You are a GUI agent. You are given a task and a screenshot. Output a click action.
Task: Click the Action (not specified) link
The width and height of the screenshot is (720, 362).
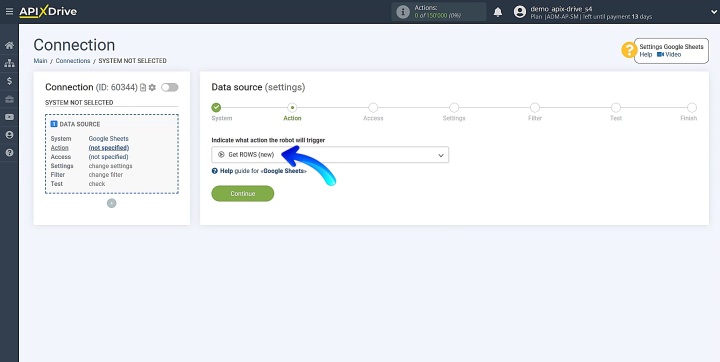(x=108, y=148)
